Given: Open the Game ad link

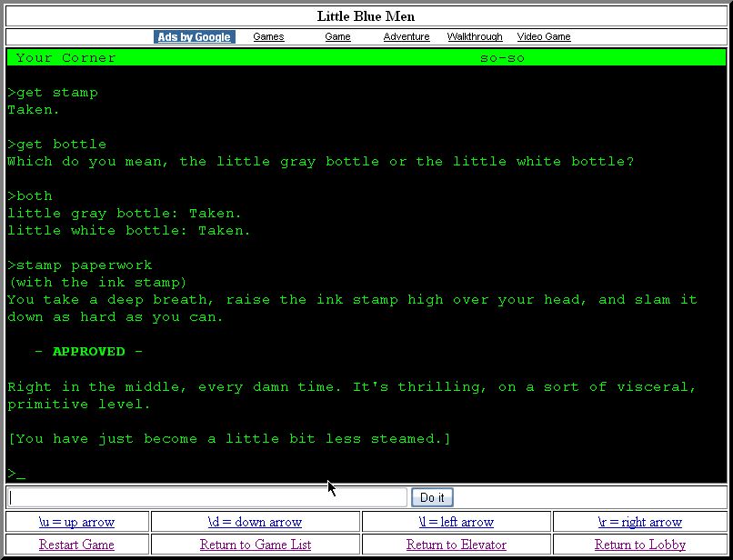Looking at the screenshot, I should pos(337,37).
